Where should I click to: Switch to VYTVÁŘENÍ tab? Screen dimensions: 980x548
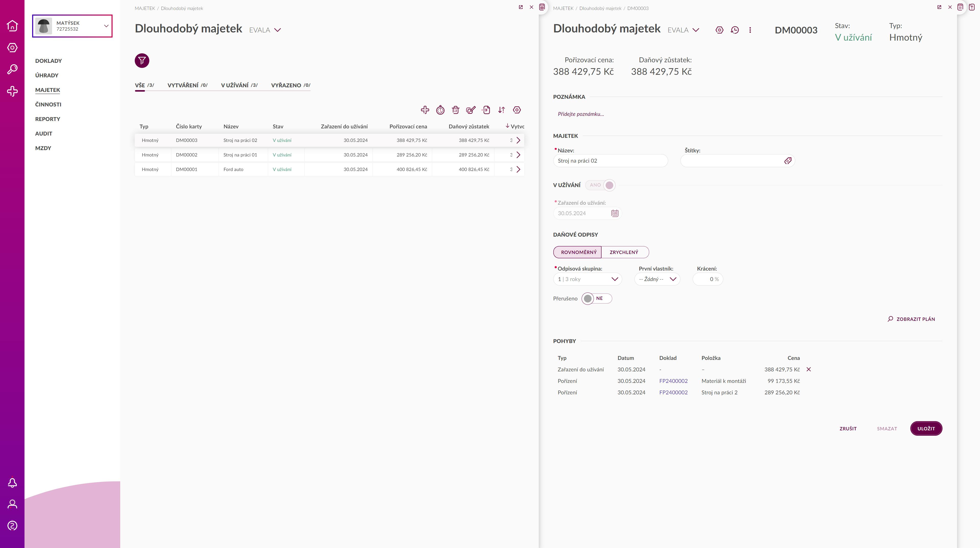point(188,85)
